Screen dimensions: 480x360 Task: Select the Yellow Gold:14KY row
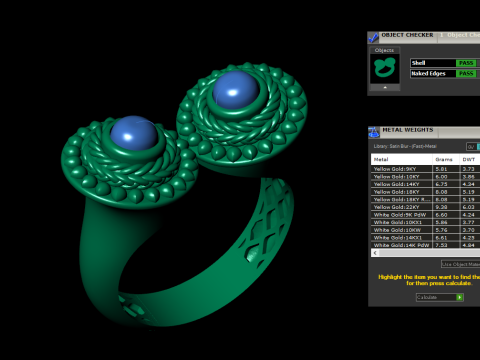426,184
